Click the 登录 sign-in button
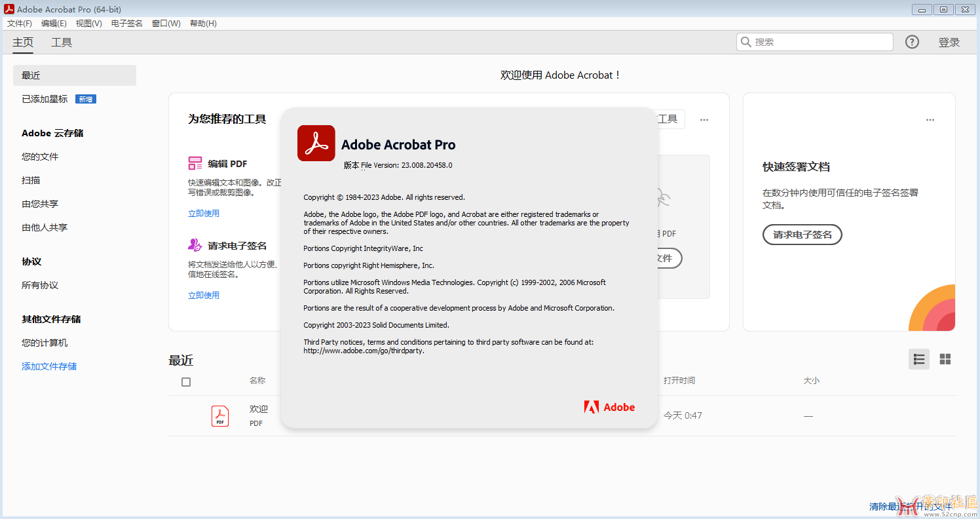 (949, 43)
